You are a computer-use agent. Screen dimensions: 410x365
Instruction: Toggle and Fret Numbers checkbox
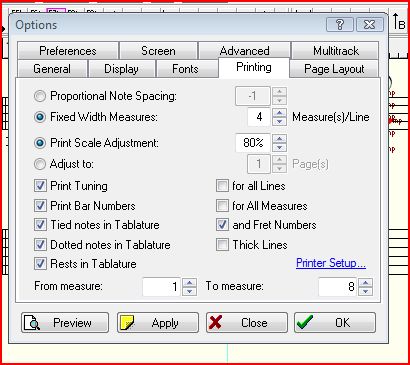pos(222,225)
